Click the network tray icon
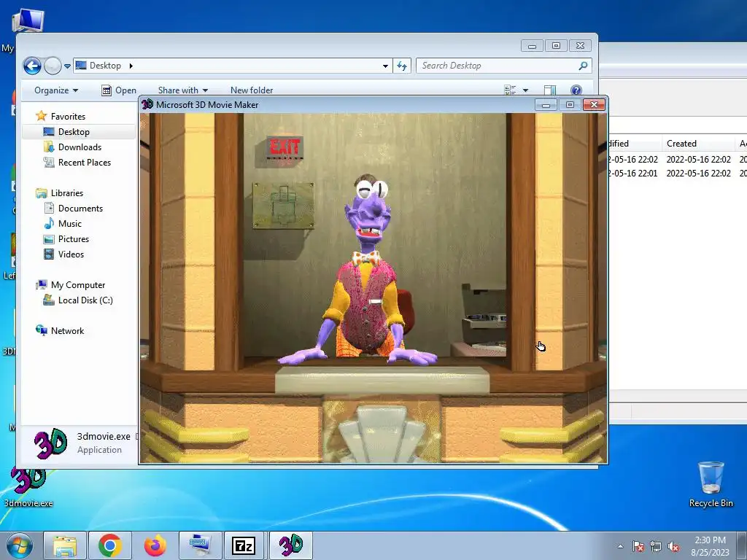 pyautogui.click(x=656, y=546)
